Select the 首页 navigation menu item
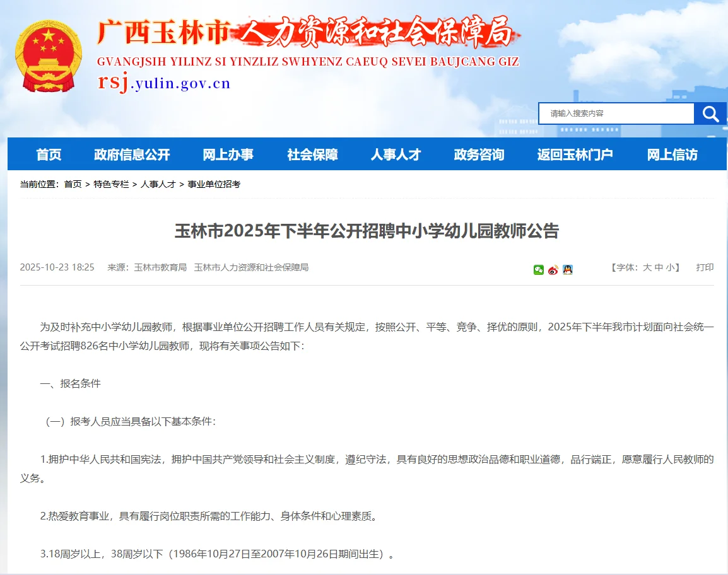Image resolution: width=728 pixels, height=575 pixels. (49, 154)
